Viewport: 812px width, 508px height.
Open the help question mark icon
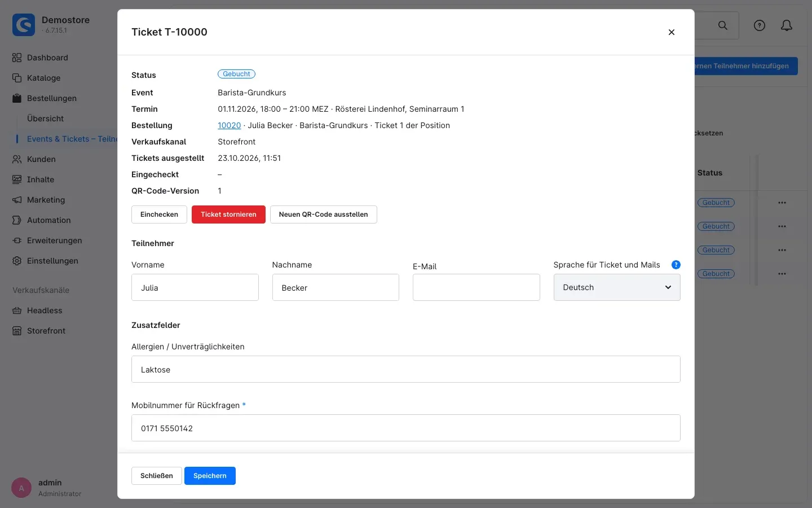[760, 25]
